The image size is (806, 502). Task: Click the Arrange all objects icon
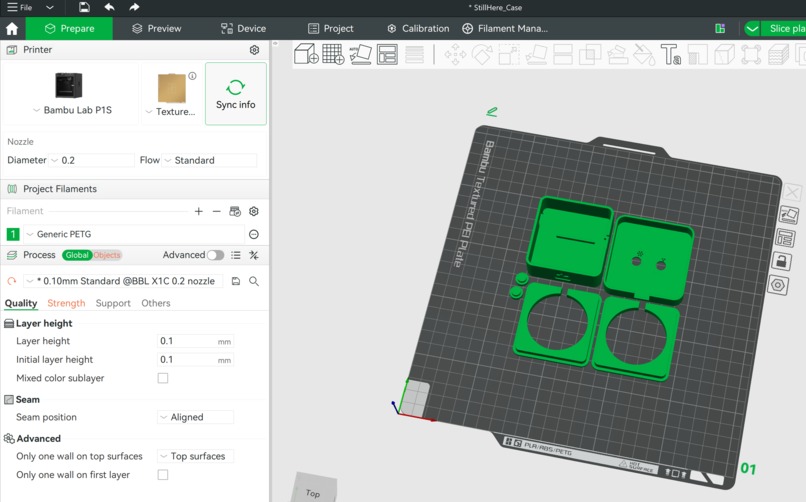point(387,54)
